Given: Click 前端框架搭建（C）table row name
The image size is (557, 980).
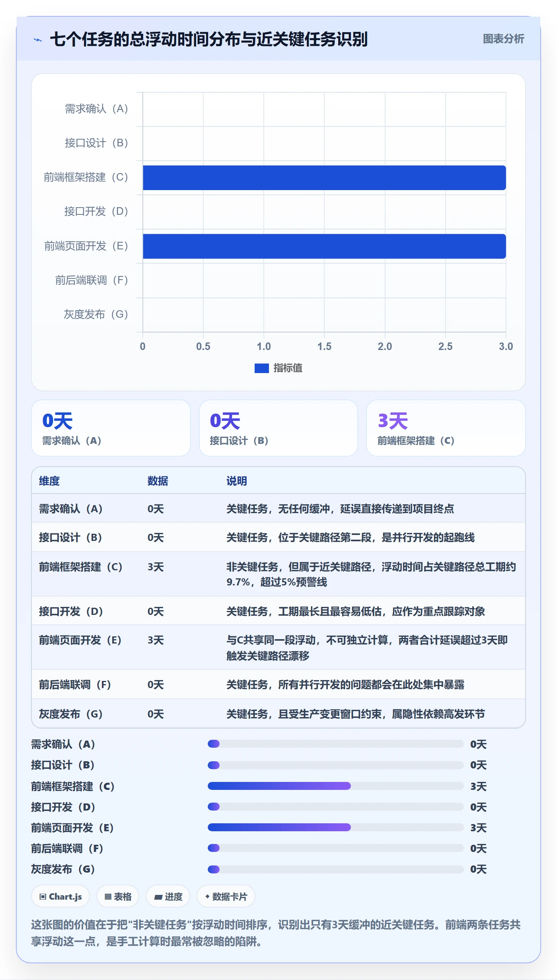Looking at the screenshot, I should point(81,567).
